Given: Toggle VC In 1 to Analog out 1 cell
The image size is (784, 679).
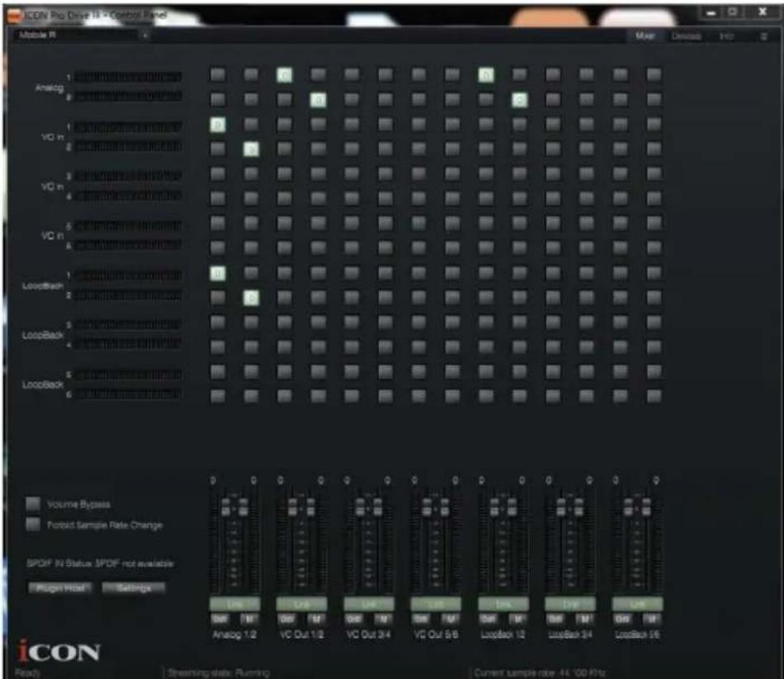Looking at the screenshot, I should [x=218, y=125].
